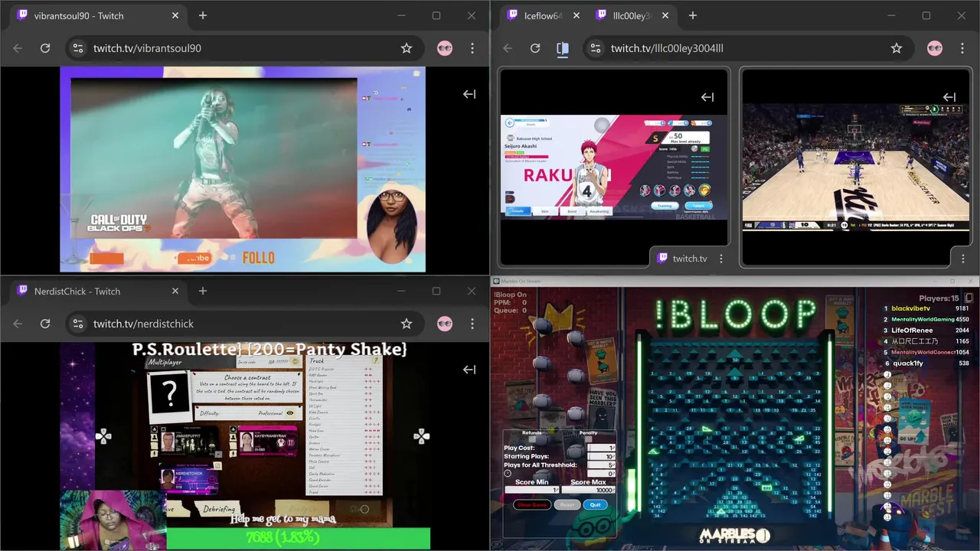Click the Score Min input field

point(532,490)
